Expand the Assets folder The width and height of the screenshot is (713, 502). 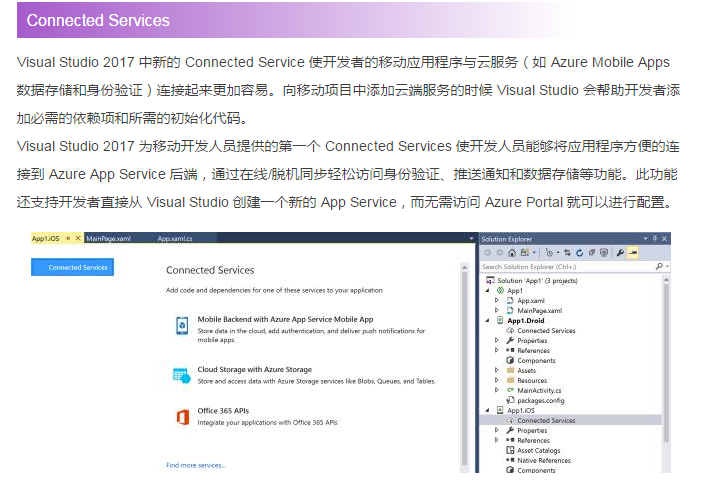(497, 370)
